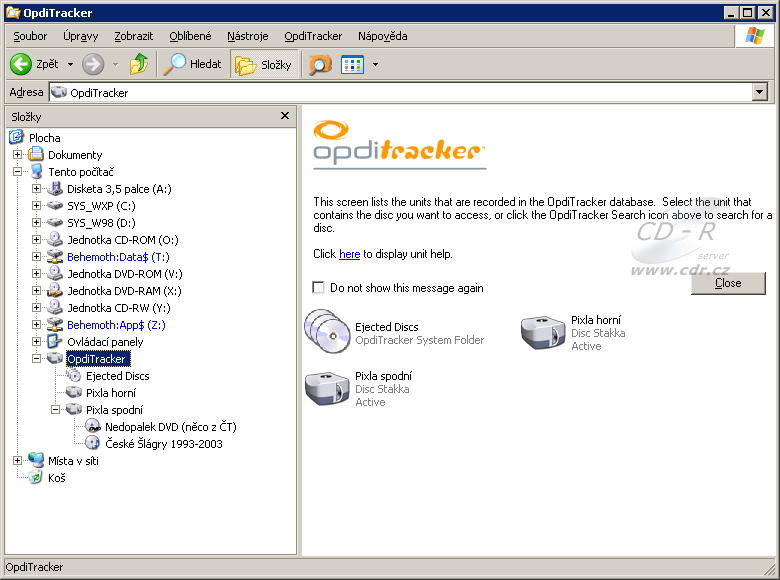
Task: Click the Adresa address field
Action: 400,93
